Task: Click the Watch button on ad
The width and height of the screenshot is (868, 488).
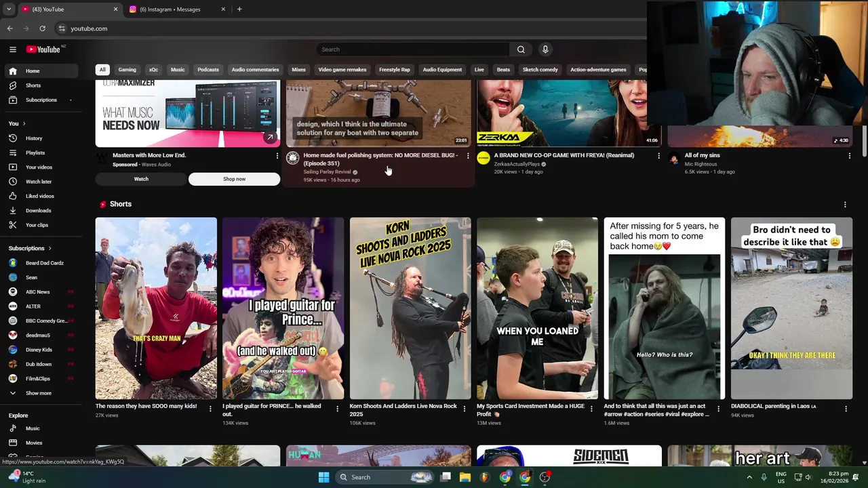Action: point(141,179)
